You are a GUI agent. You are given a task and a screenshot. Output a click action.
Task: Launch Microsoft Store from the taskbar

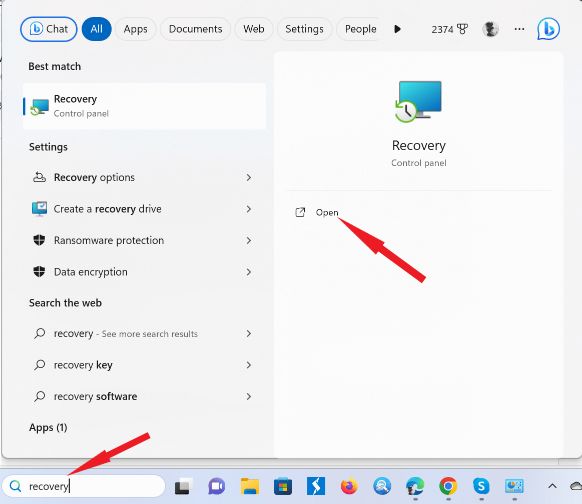[283, 486]
